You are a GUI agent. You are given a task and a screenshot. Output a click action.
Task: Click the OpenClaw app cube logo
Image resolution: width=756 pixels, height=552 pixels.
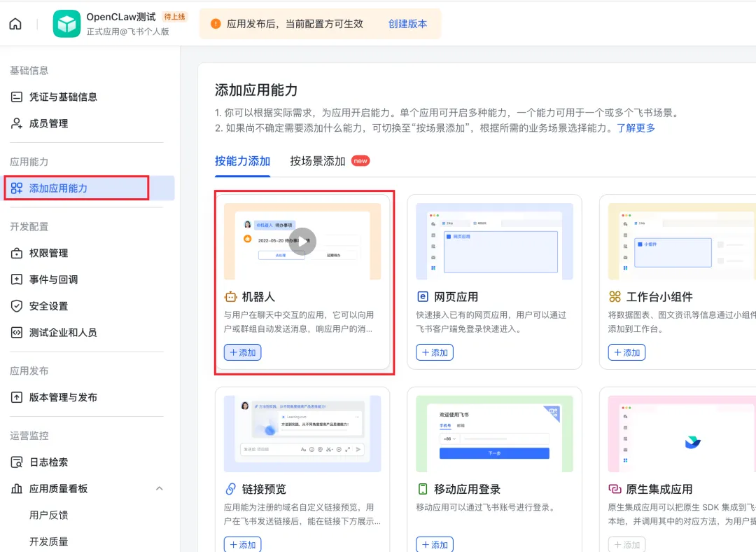(x=66, y=24)
